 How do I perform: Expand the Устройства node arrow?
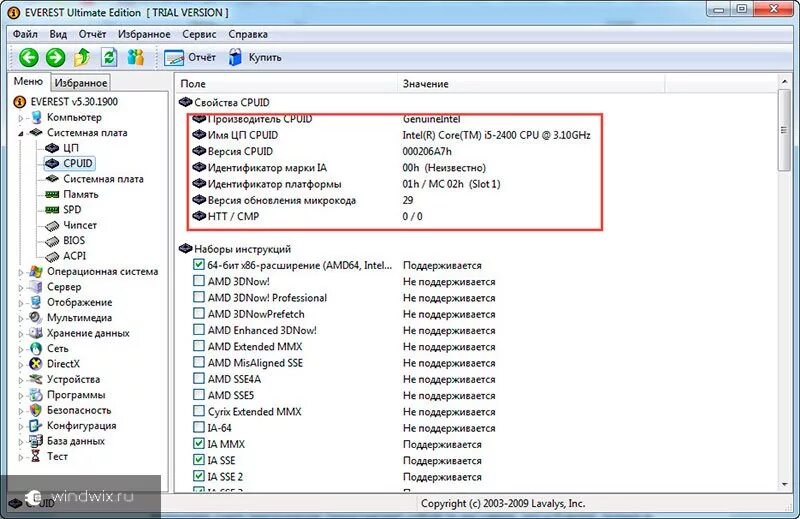[x=21, y=380]
